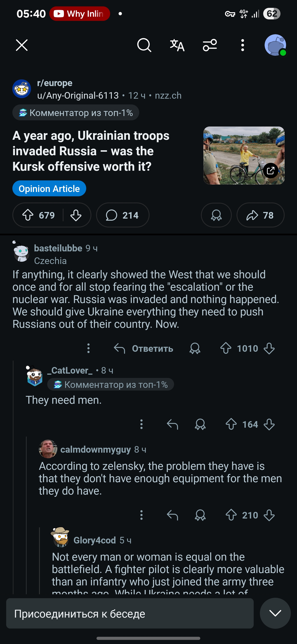The image size is (297, 644).
Task: Go to the r/europe subreddit
Action: point(55,83)
